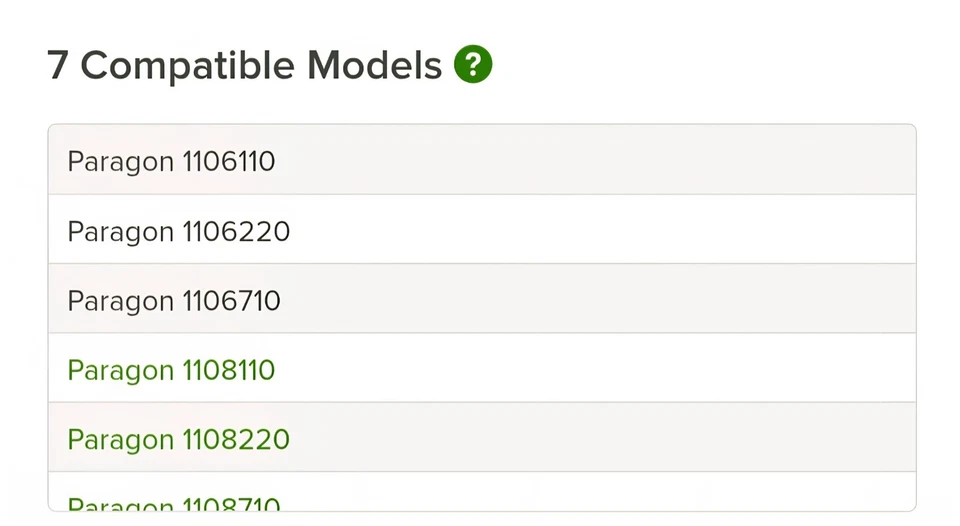Click the "7 Compatible Models" heading

(x=244, y=66)
